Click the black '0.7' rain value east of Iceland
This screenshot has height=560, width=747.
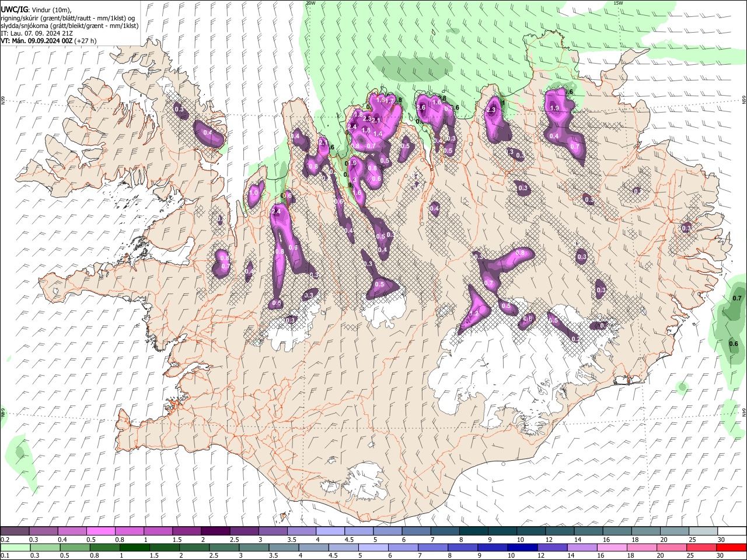tap(736, 298)
